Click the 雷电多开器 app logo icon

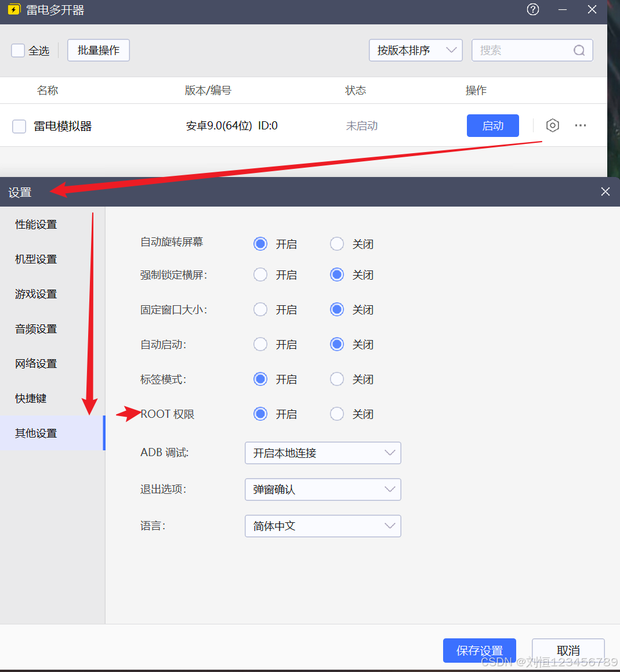tap(14, 9)
